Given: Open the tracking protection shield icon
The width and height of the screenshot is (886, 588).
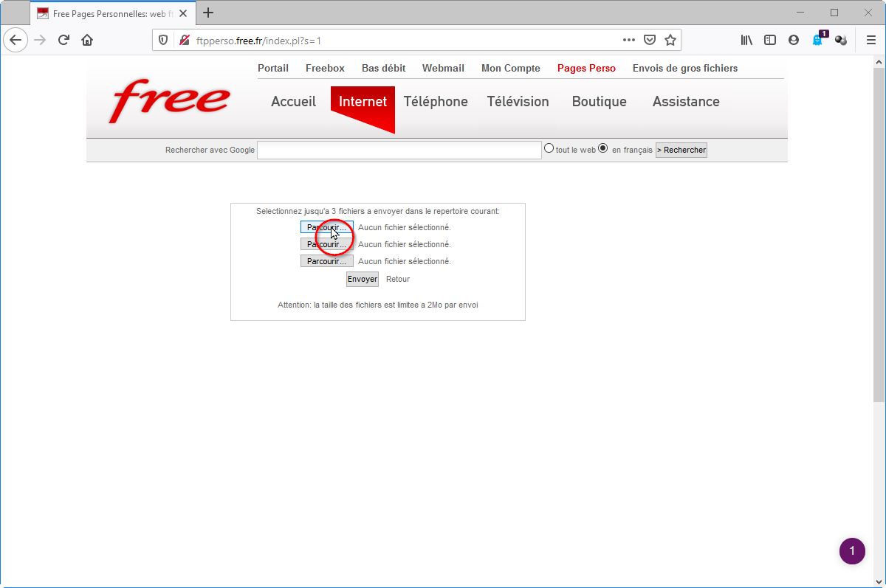Looking at the screenshot, I should (164, 41).
